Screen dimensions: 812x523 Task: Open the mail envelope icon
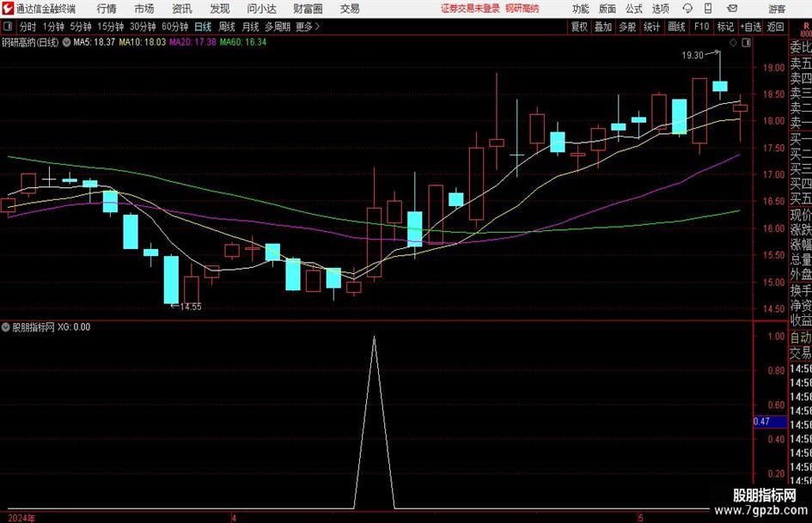click(x=732, y=9)
